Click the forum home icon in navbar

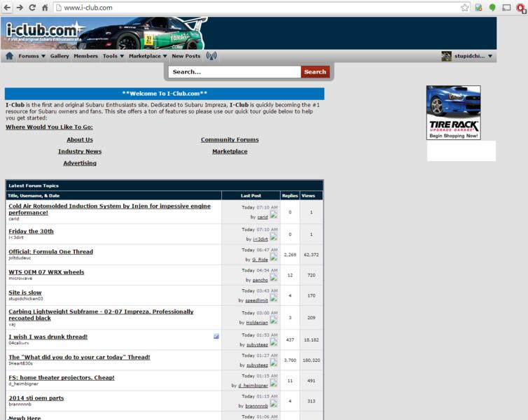pos(9,56)
